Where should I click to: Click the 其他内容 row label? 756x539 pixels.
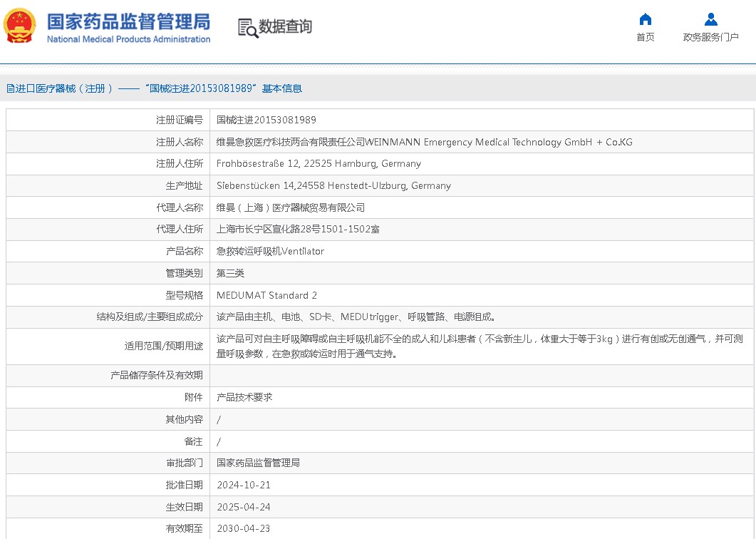click(184, 419)
